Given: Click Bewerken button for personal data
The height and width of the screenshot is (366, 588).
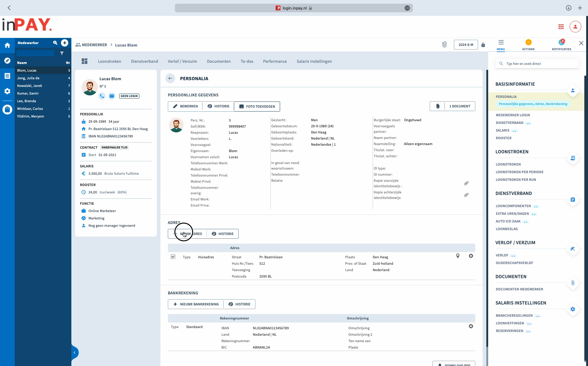Looking at the screenshot, I should point(186,106).
